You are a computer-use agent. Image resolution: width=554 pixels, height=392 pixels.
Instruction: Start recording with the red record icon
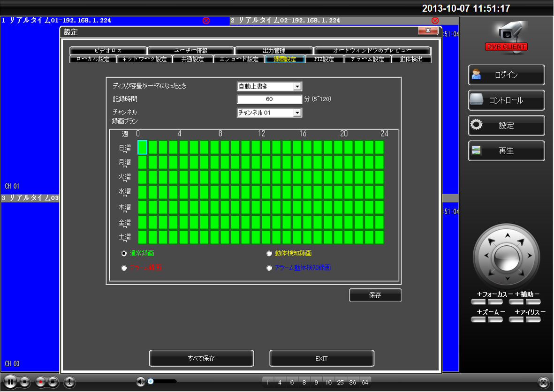tap(40, 382)
